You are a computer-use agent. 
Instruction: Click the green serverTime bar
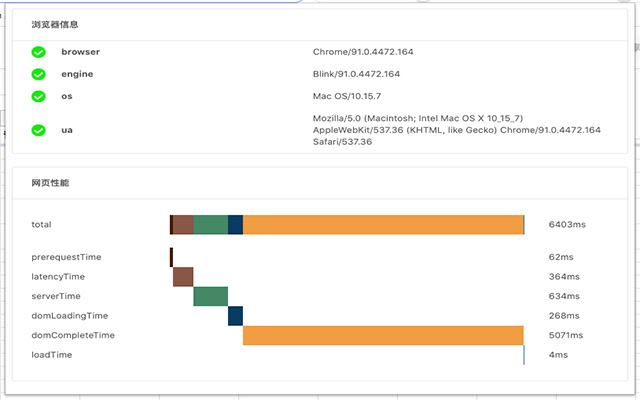tap(211, 296)
